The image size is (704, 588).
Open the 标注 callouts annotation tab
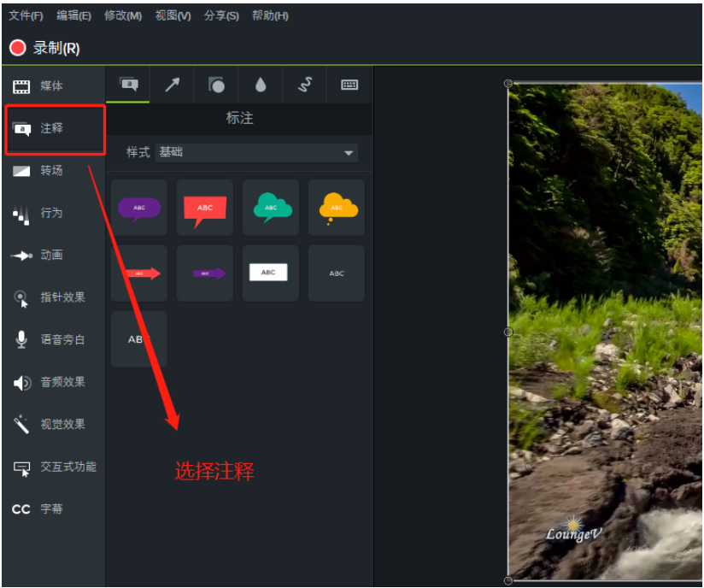(x=130, y=85)
